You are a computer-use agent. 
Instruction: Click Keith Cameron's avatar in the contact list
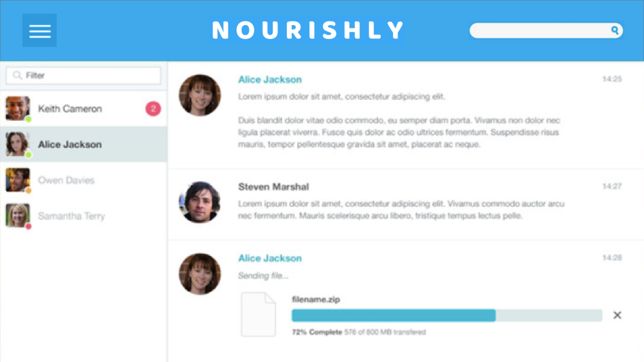tap(18, 108)
